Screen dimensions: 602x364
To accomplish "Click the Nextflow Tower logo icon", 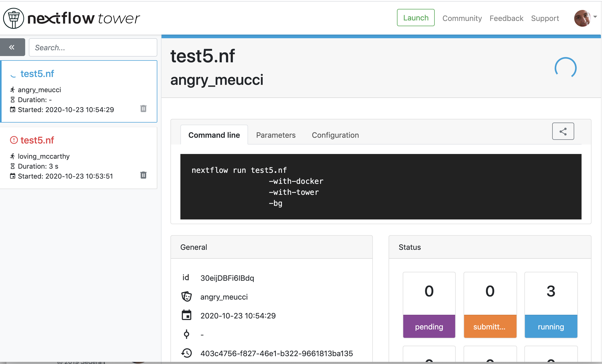I will [14, 18].
